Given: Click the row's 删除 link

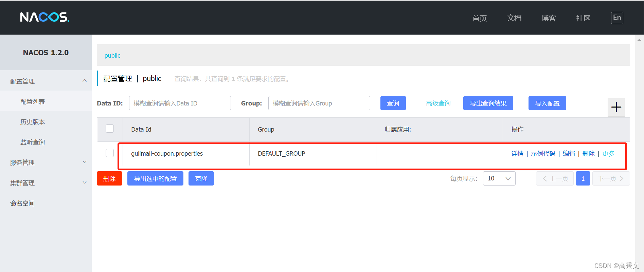Looking at the screenshot, I should (589, 154).
